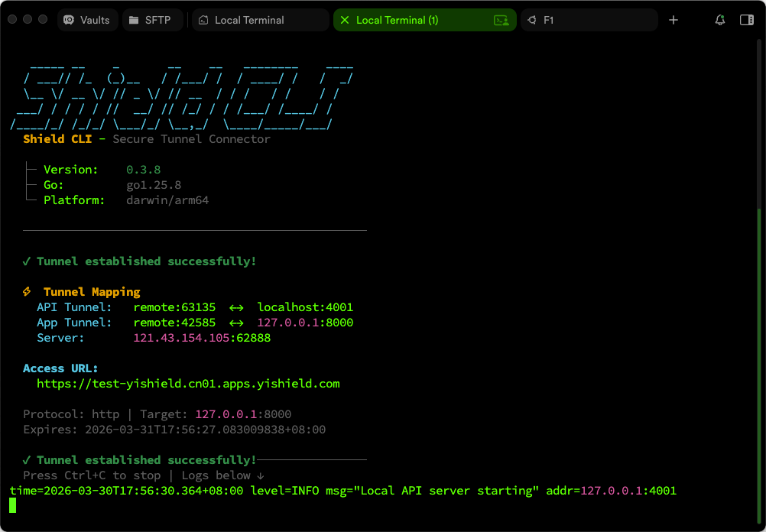This screenshot has width=766, height=532.
Task: Click the "Local API server starting" log message
Action: coord(446,491)
